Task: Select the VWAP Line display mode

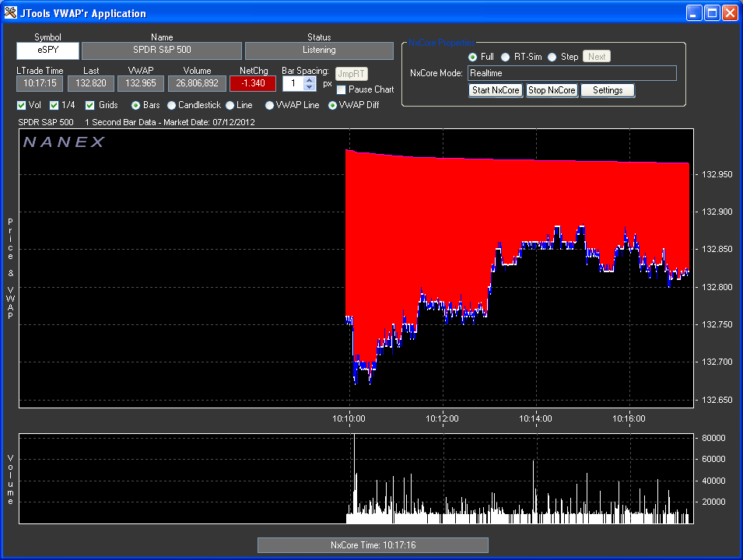Action: coord(271,105)
